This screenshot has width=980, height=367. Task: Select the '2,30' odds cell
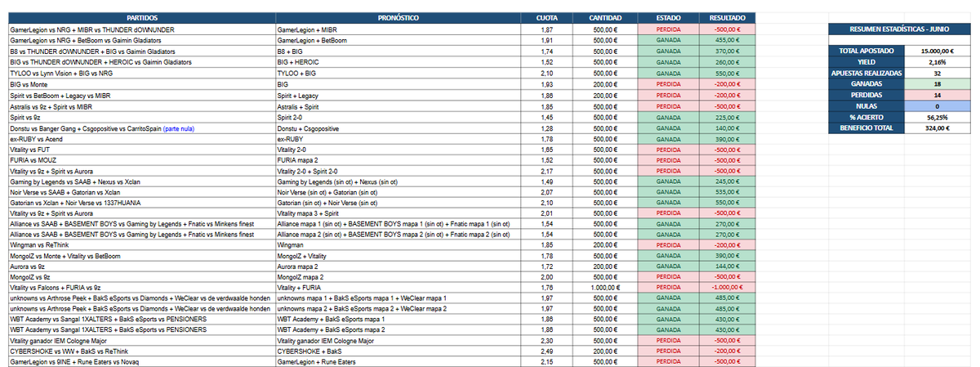point(548,341)
